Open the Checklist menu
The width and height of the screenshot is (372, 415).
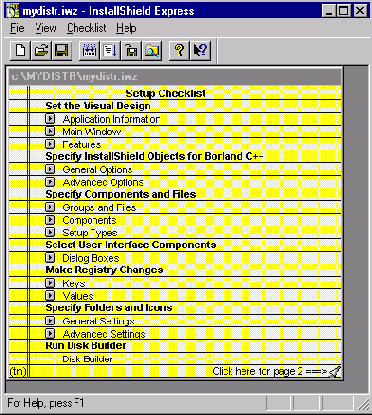(87, 28)
